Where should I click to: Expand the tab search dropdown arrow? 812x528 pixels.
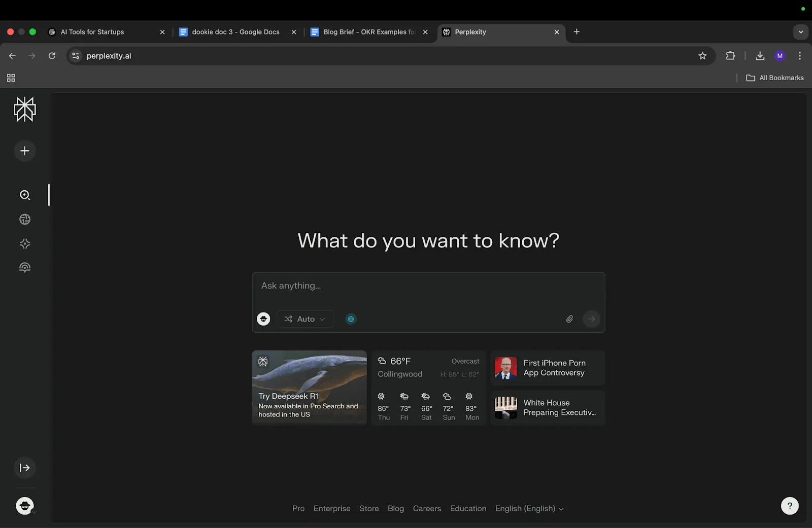click(801, 31)
